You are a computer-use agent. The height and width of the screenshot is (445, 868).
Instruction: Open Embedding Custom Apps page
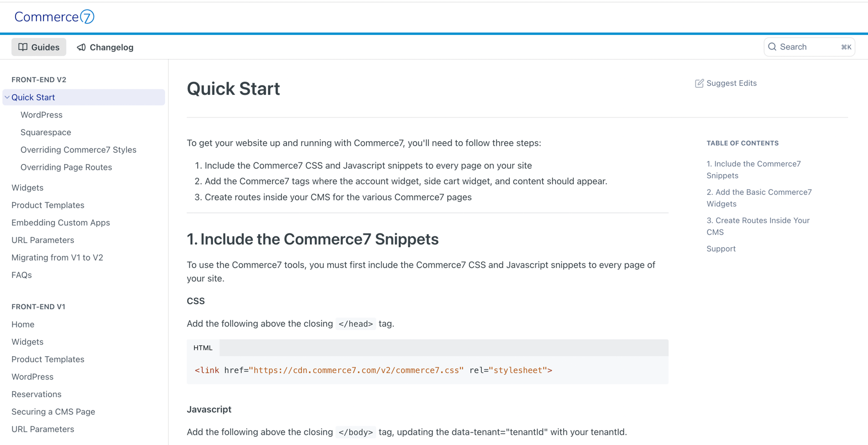pos(61,222)
